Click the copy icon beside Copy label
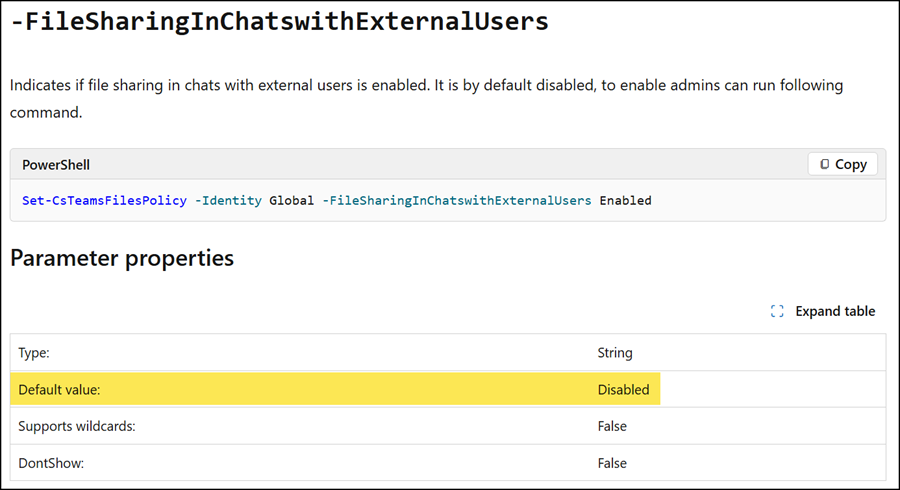The height and width of the screenshot is (490, 900). [825, 164]
